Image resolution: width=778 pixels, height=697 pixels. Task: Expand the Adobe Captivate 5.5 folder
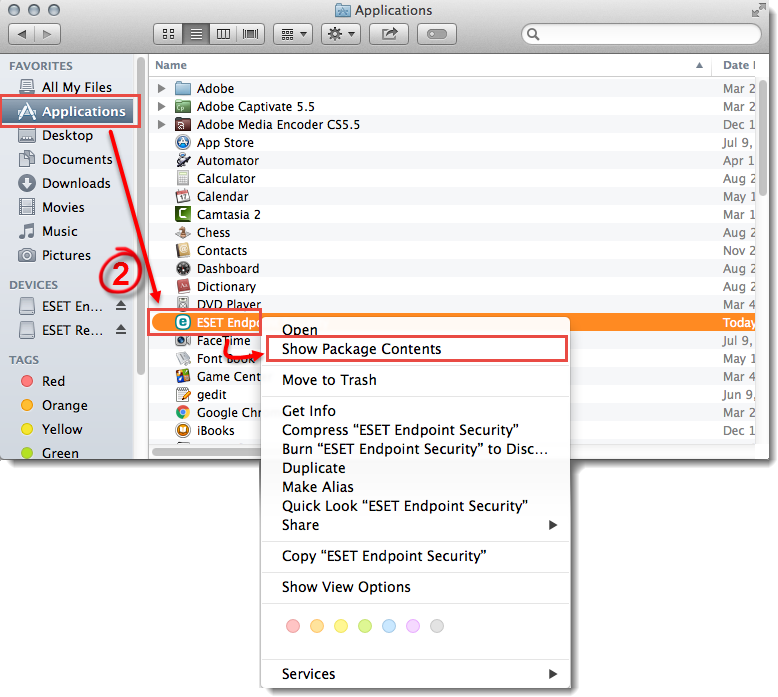tap(161, 107)
